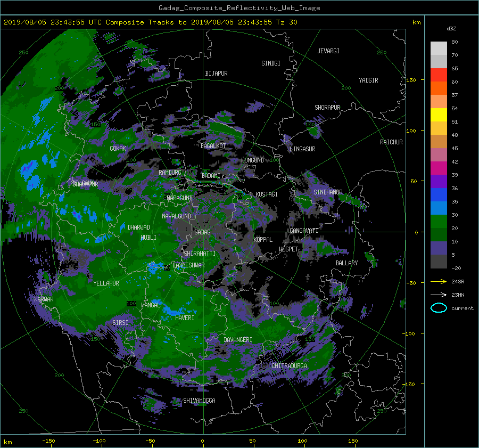
Task: Click the KOPPAL city label
Action: 263,240
